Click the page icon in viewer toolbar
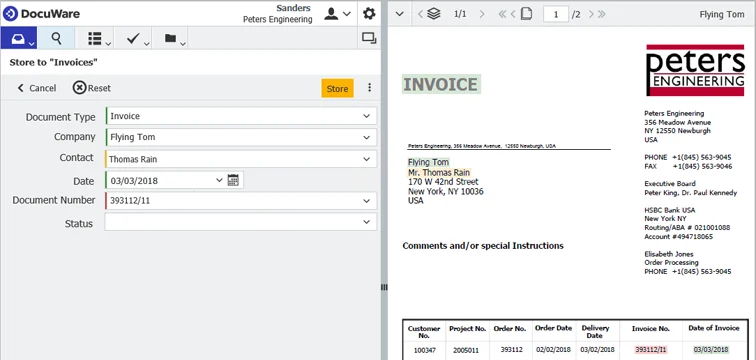This screenshot has width=756, height=360. 526,14
